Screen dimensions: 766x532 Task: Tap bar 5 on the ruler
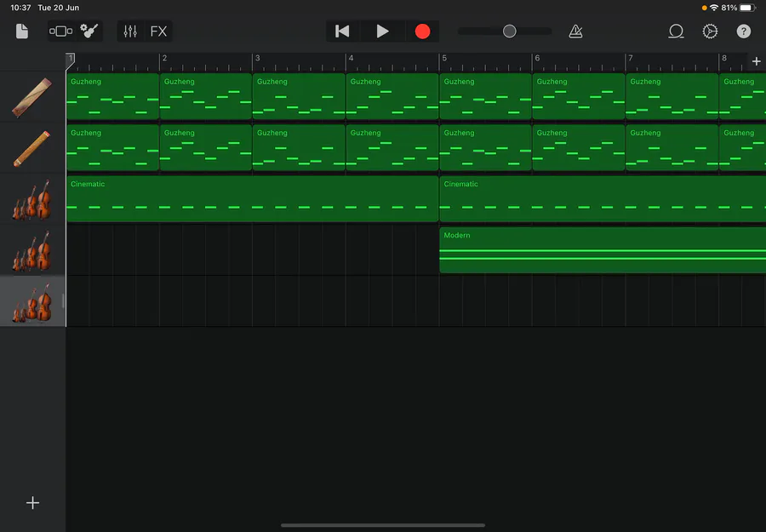pos(444,58)
